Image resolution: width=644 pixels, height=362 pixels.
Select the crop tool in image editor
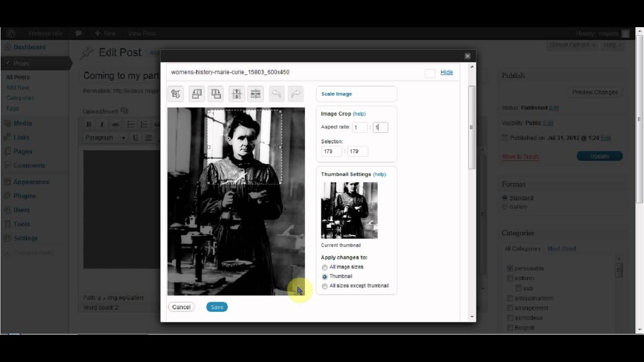[176, 94]
